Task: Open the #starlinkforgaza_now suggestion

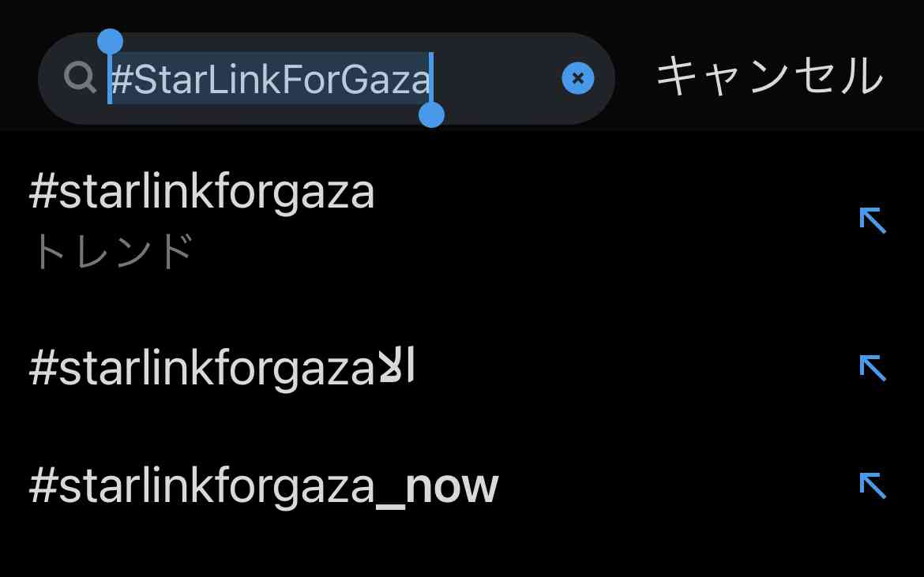Action: [462, 485]
